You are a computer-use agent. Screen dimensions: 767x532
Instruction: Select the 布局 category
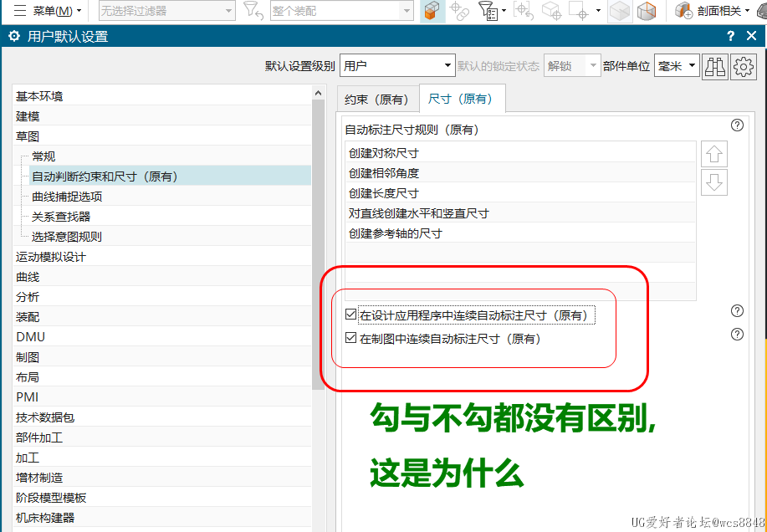[x=161, y=377]
